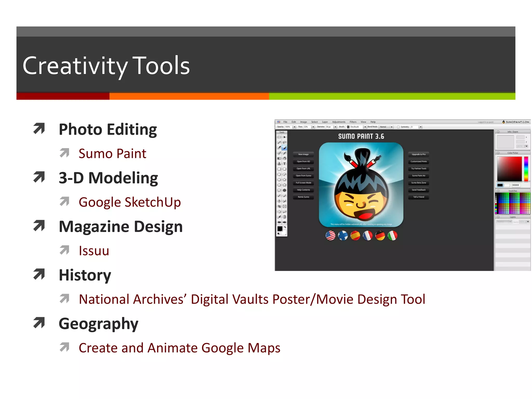Select the Line tool
This screenshot has height=399, width=532.
click(279, 196)
